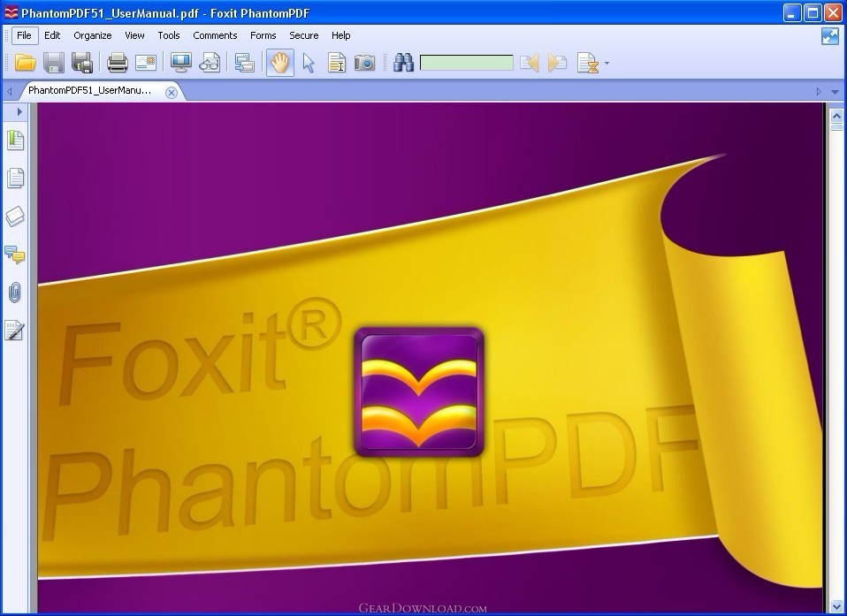The image size is (847, 616).
Task: Click the read mode glasses icon
Action: tap(210, 63)
